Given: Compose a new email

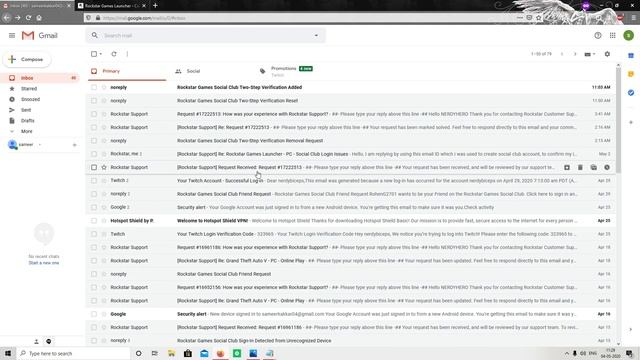Looking at the screenshot, I should [27, 60].
